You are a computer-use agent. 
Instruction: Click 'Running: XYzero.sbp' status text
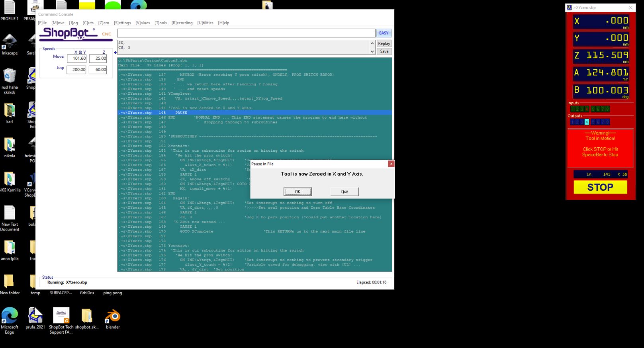click(x=67, y=282)
